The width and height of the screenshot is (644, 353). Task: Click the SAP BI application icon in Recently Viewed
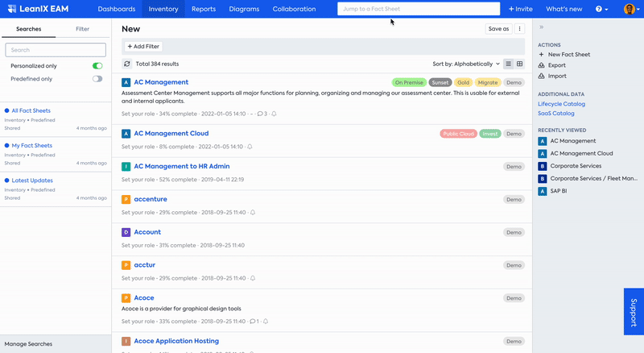[543, 191]
